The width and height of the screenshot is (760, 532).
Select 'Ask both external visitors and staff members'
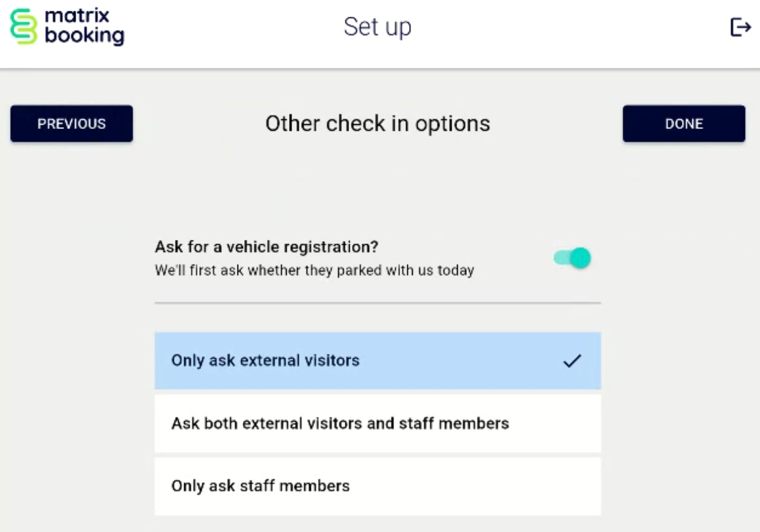pyautogui.click(x=378, y=423)
